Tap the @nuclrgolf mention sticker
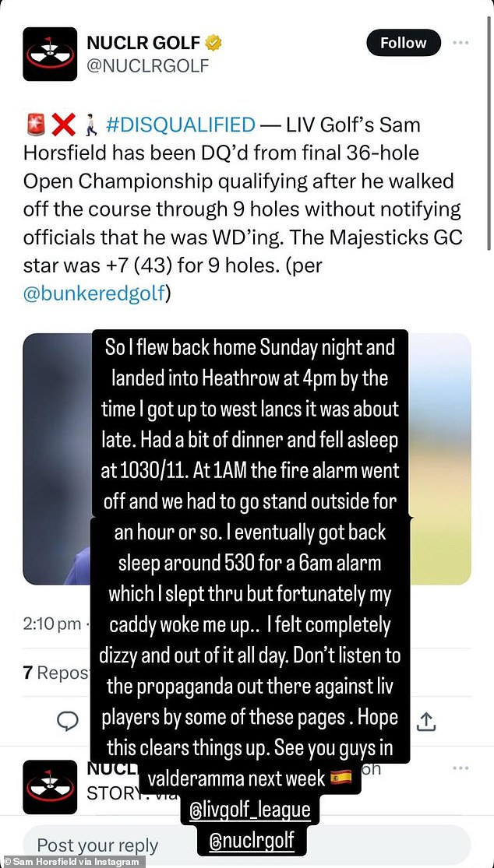Viewport: 494px width, 868px height. point(249,839)
